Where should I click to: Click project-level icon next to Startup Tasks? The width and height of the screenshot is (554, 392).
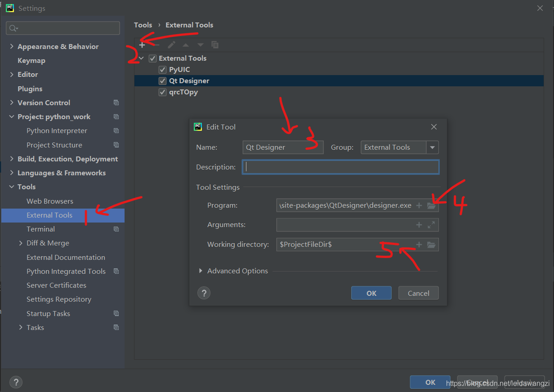[116, 313]
